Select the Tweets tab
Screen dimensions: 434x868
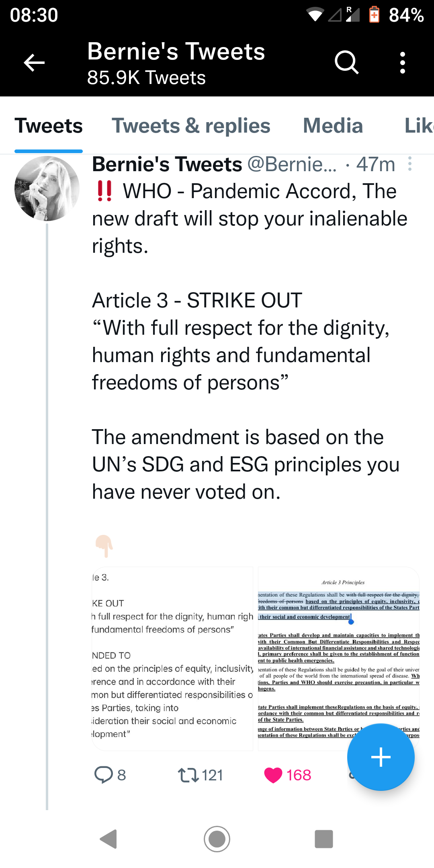coord(49,126)
